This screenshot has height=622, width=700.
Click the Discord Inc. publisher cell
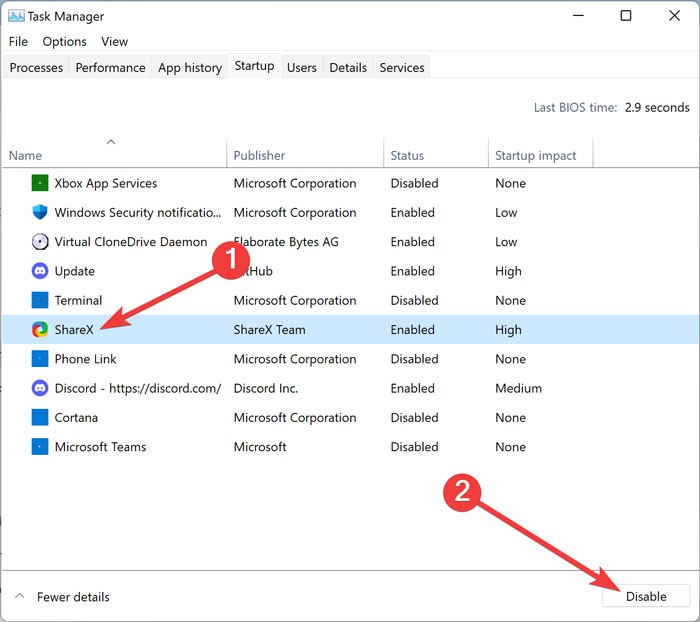[266, 388]
